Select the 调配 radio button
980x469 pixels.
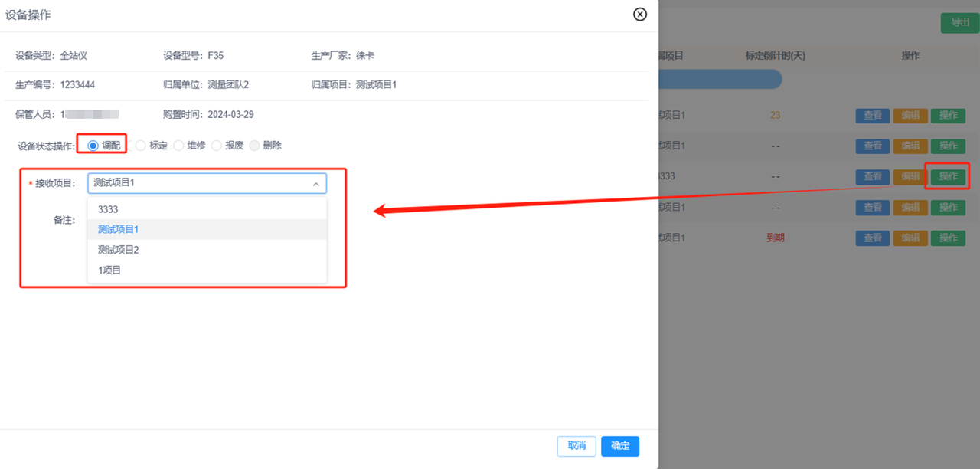(x=93, y=145)
